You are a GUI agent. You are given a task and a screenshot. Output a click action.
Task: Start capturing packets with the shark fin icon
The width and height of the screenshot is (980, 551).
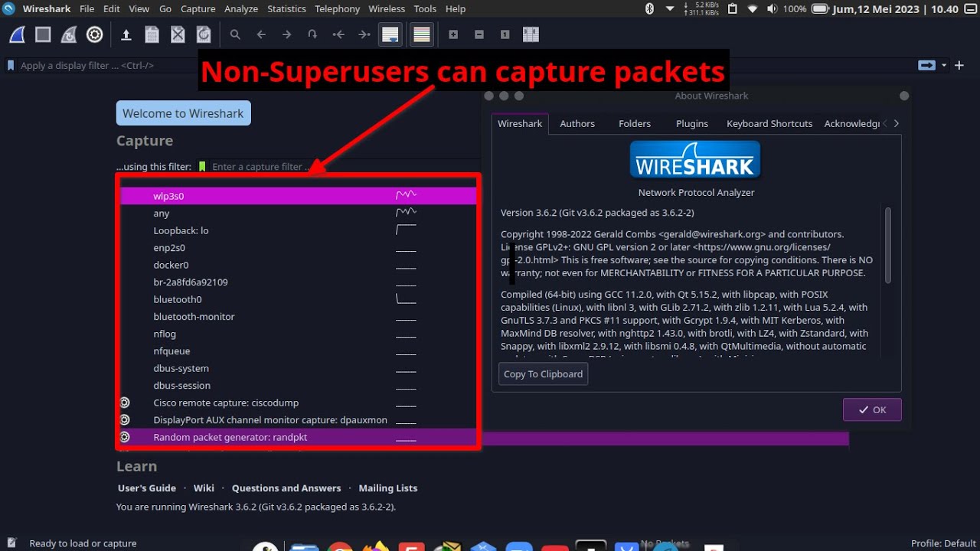pyautogui.click(x=17, y=34)
